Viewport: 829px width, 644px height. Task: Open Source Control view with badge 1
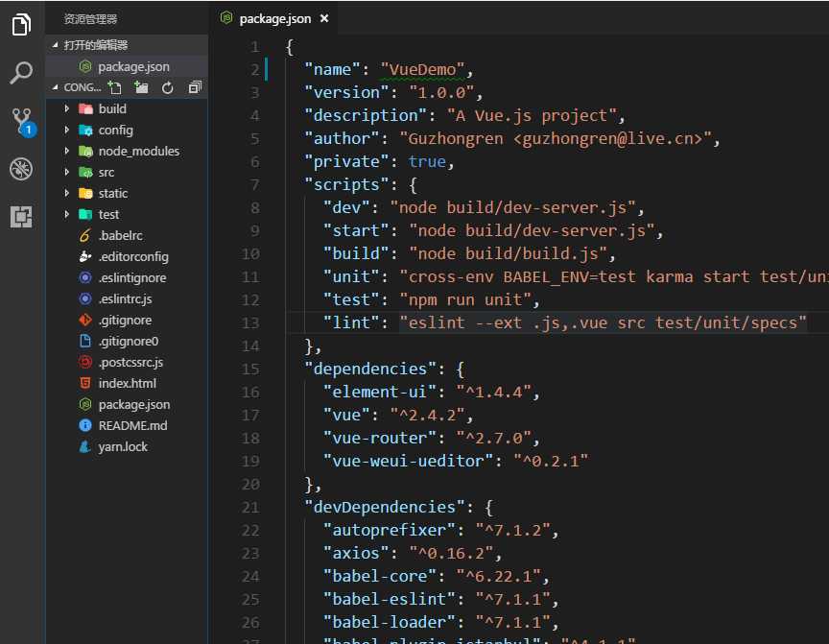tap(23, 122)
